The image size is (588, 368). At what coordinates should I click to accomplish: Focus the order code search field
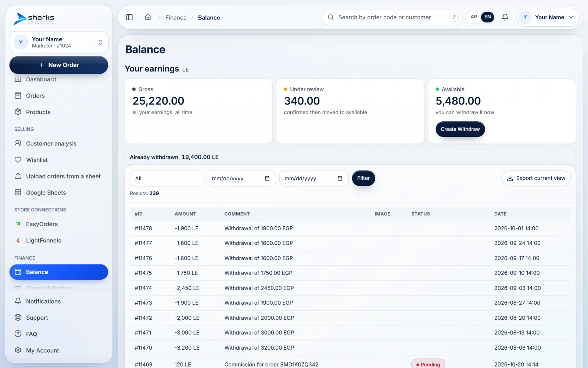[392, 17]
